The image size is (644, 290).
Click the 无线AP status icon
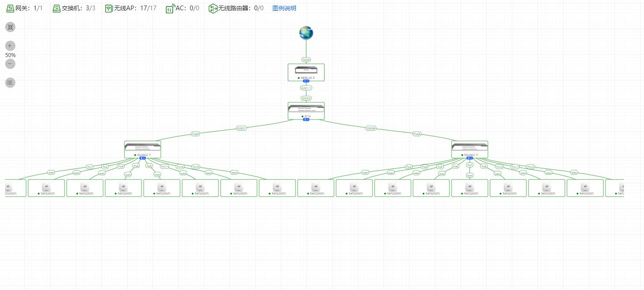(109, 8)
